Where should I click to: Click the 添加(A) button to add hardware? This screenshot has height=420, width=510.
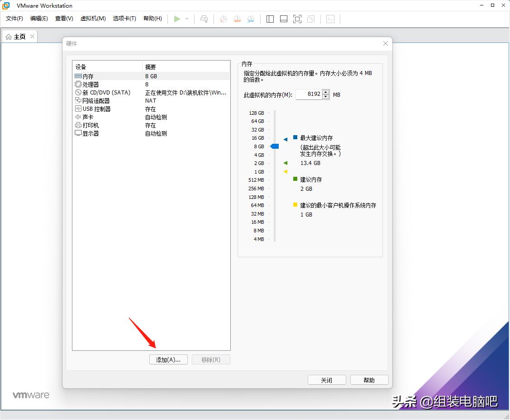click(x=168, y=359)
